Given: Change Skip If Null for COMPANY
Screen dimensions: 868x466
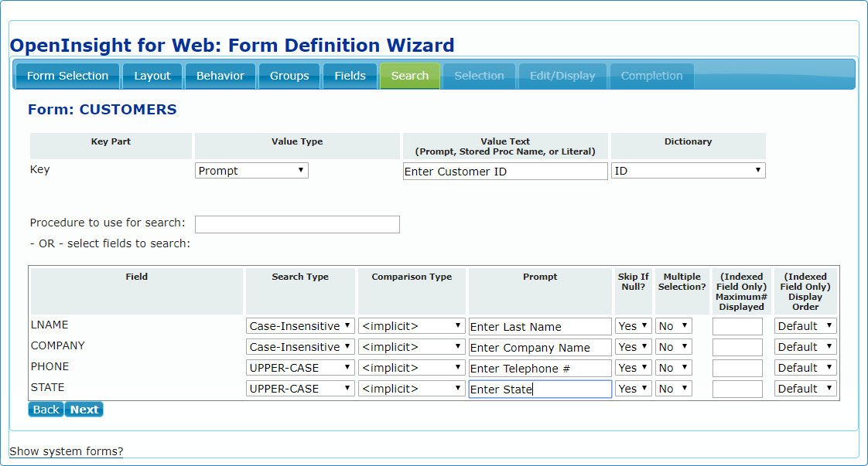Looking at the screenshot, I should (634, 346).
